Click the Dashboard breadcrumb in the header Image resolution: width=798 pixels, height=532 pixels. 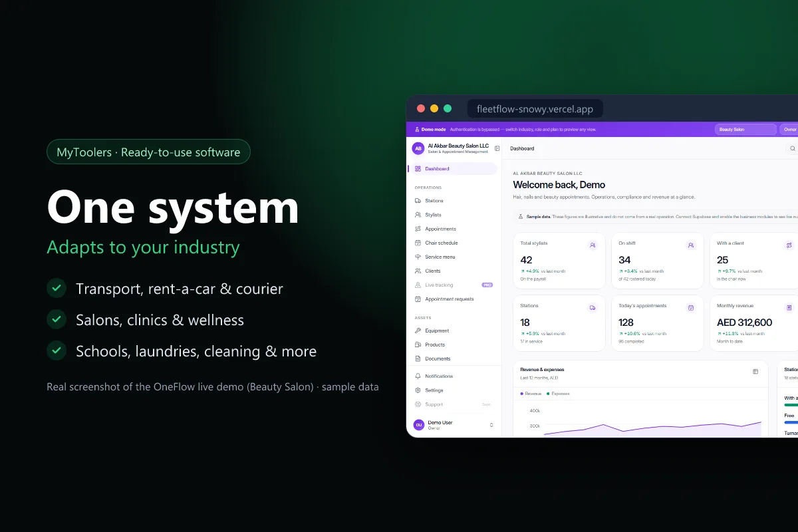tap(522, 148)
